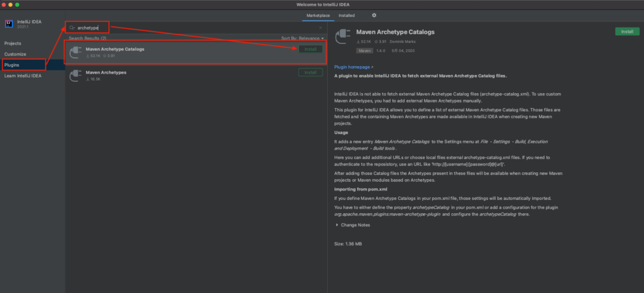644x293 pixels.
Task: Click the Maven Archetype Catalogs details title
Action: tap(395, 32)
